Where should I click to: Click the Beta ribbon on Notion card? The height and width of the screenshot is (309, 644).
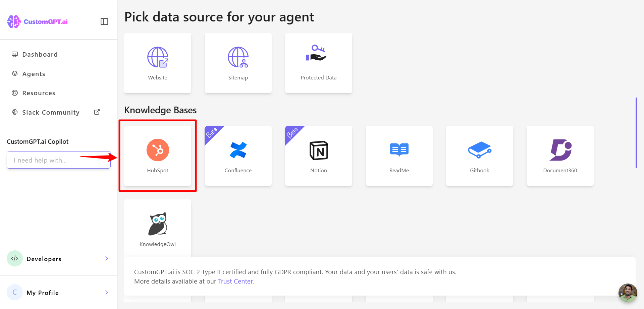292,133
